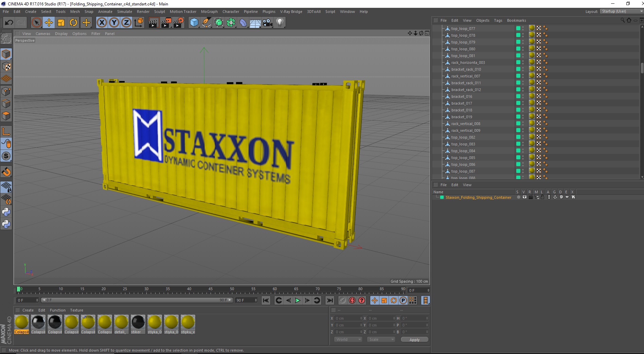Image resolution: width=644 pixels, height=354 pixels.
Task: Toggle visibility dots of top_loop_082
Action: click(523, 137)
